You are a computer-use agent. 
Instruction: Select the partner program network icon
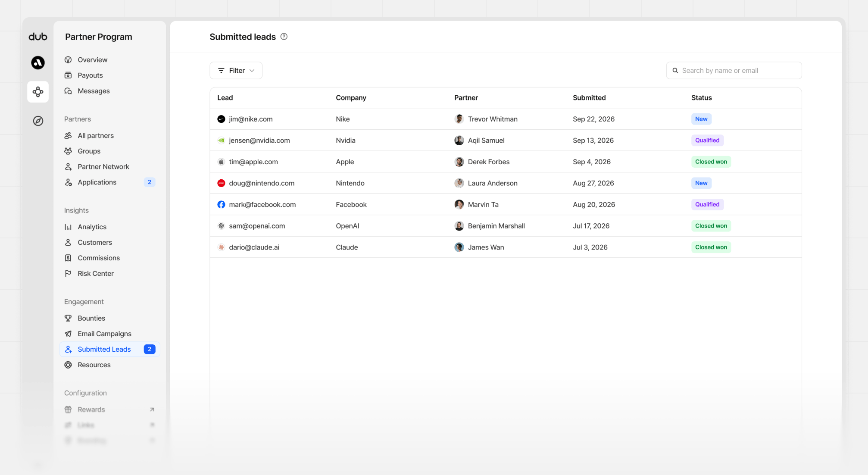38,92
